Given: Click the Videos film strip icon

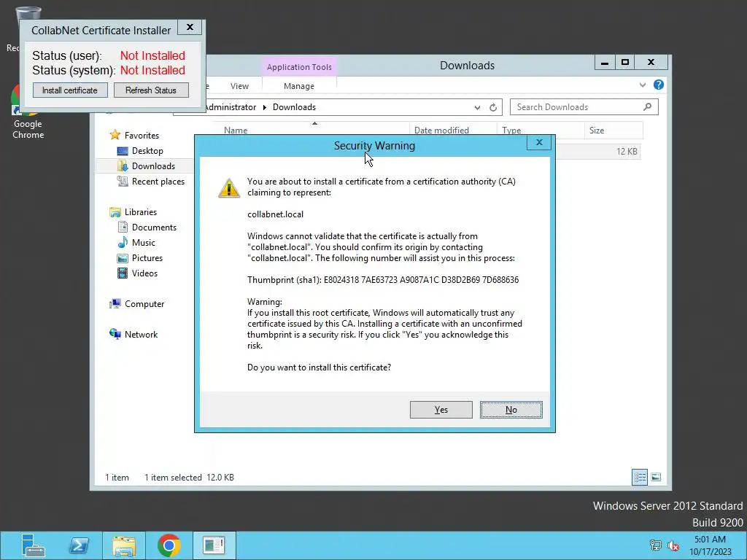Looking at the screenshot, I should tap(123, 273).
